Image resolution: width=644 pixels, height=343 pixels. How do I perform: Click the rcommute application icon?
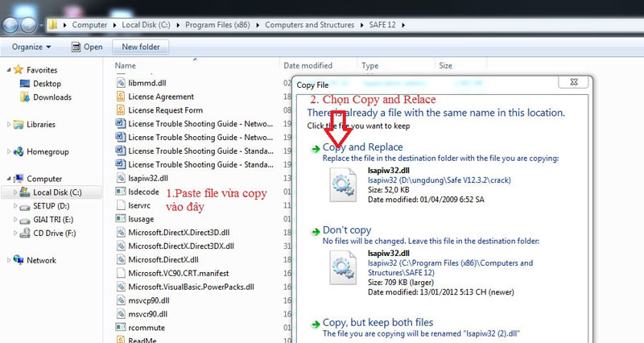pos(121,328)
